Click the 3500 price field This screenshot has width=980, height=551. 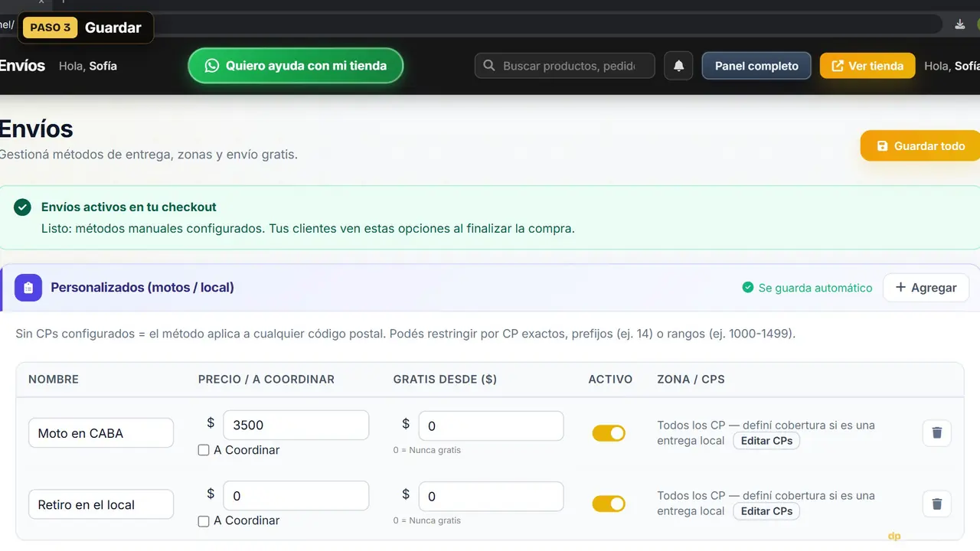click(296, 425)
